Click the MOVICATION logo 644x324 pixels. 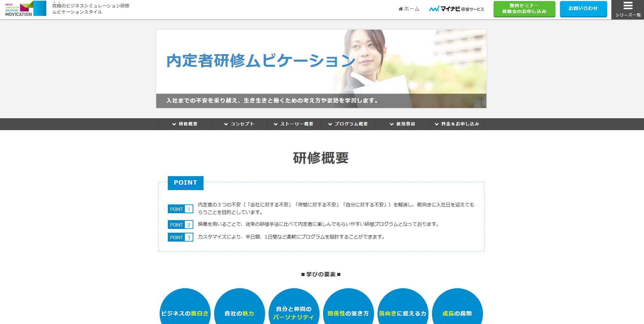(x=26, y=9)
